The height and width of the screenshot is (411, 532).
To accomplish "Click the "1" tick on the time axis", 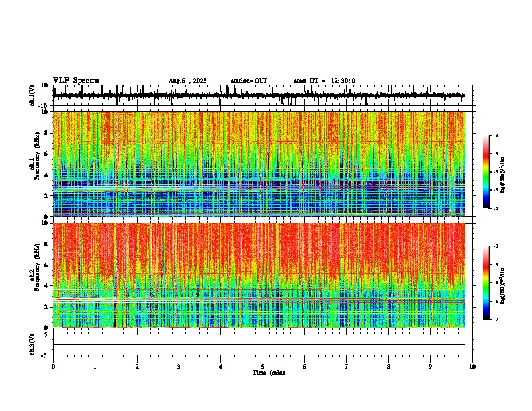I will click(x=95, y=367).
